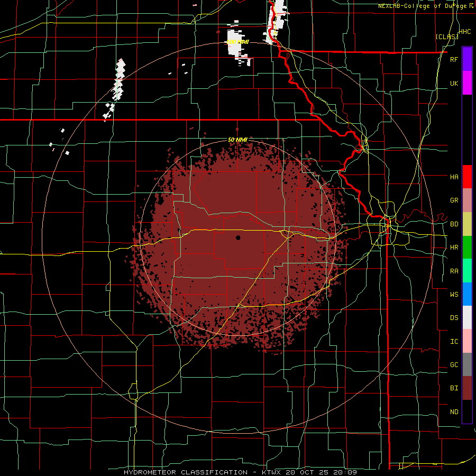Click the WS blue legend swatch
Screen dimensions: 476x476
[x=467, y=294]
